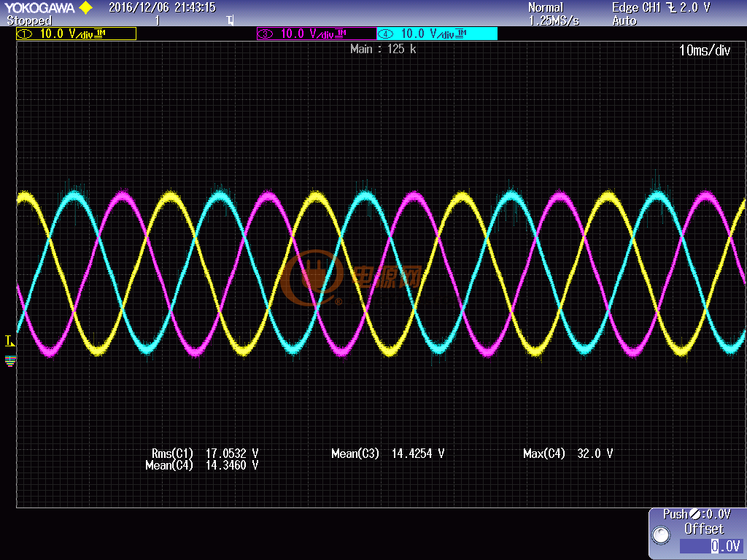The image size is (747, 560).
Task: Click the 2016/12/06 21:43:15 timestamp
Action: pyautogui.click(x=163, y=7)
